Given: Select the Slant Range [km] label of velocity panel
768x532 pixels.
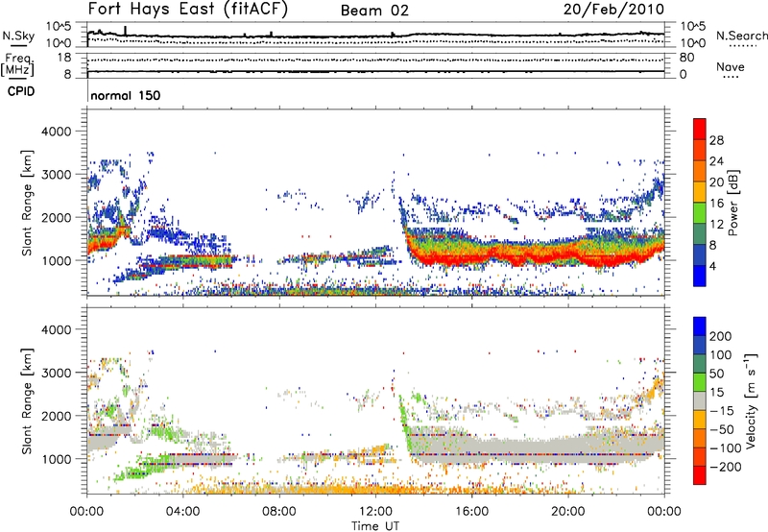Looking at the screenshot, I should pyautogui.click(x=27, y=400).
